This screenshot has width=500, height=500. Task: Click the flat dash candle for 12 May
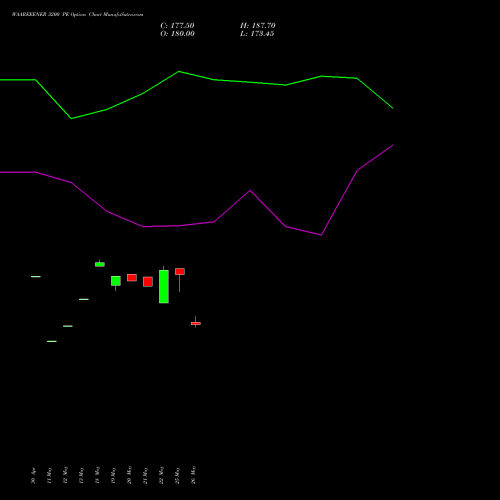pyautogui.click(x=68, y=326)
